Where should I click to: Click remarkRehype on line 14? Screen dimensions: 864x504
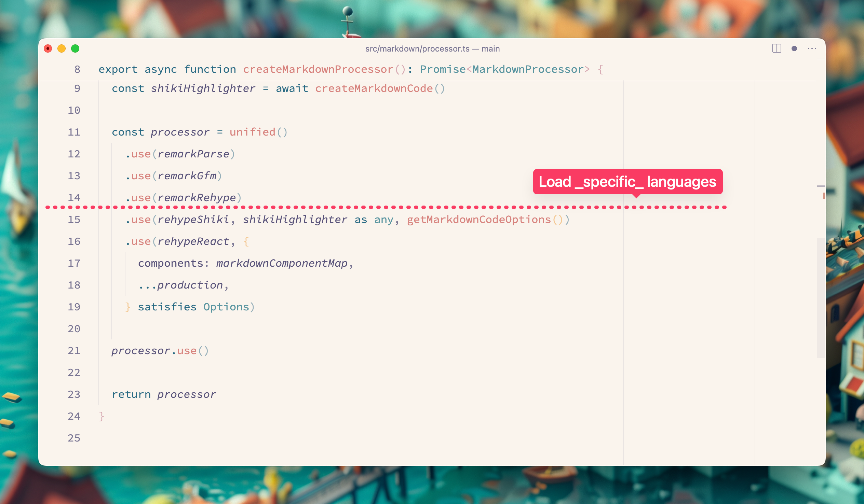pyautogui.click(x=197, y=198)
